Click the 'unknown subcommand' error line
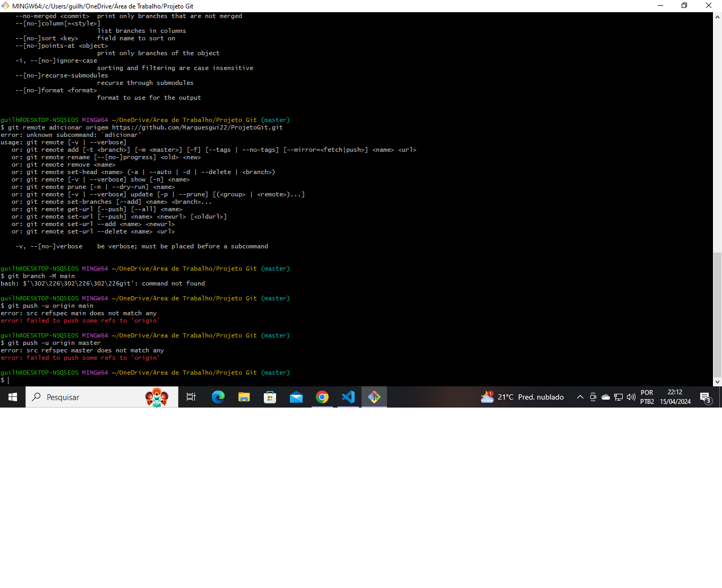The height and width of the screenshot is (588, 722). point(71,135)
